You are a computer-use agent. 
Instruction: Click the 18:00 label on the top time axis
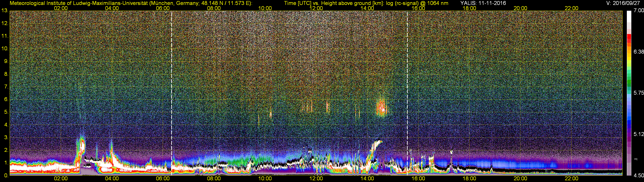(469, 8)
